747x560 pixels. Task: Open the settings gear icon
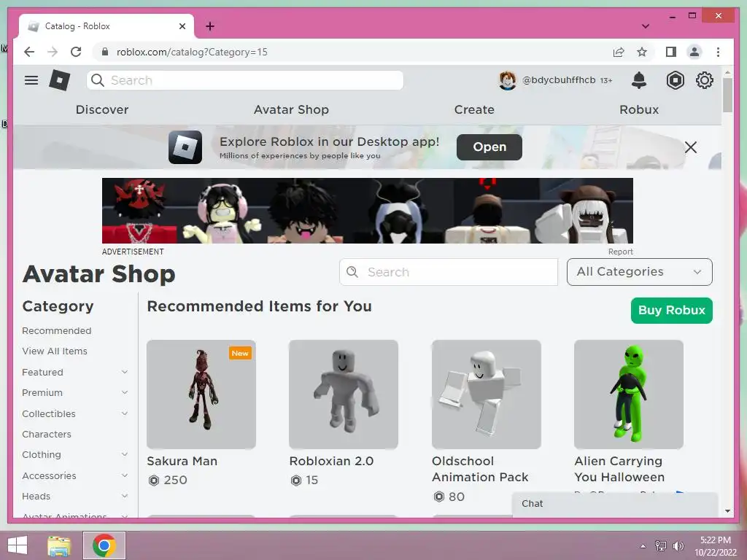pos(704,80)
